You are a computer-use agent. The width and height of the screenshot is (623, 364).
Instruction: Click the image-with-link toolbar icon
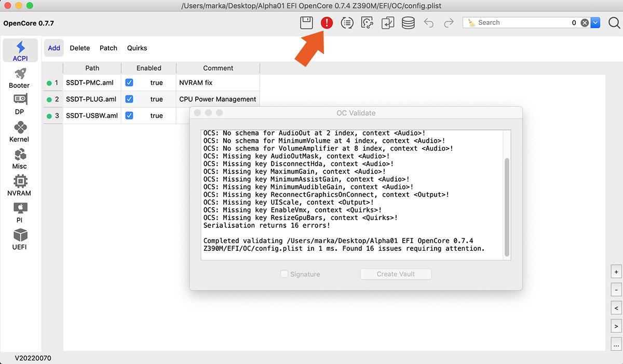(368, 23)
